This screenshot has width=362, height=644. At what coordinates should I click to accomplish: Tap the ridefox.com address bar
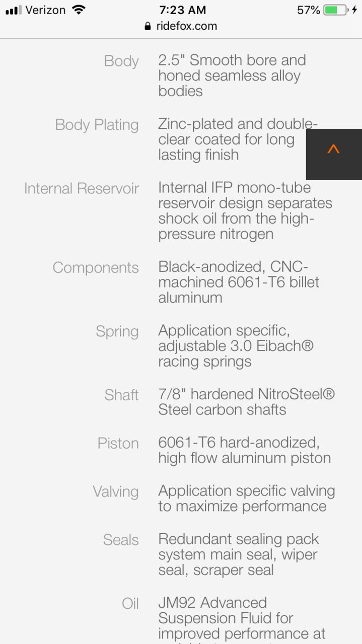[x=181, y=26]
